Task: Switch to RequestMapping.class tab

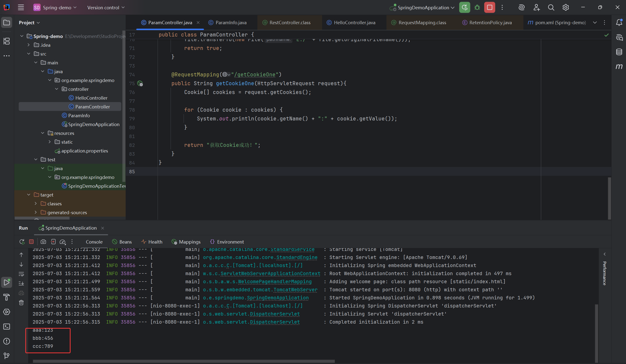Action: pos(419,23)
